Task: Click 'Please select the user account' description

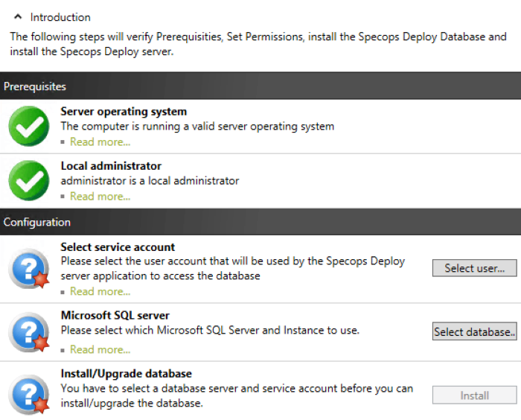Action: point(233,268)
